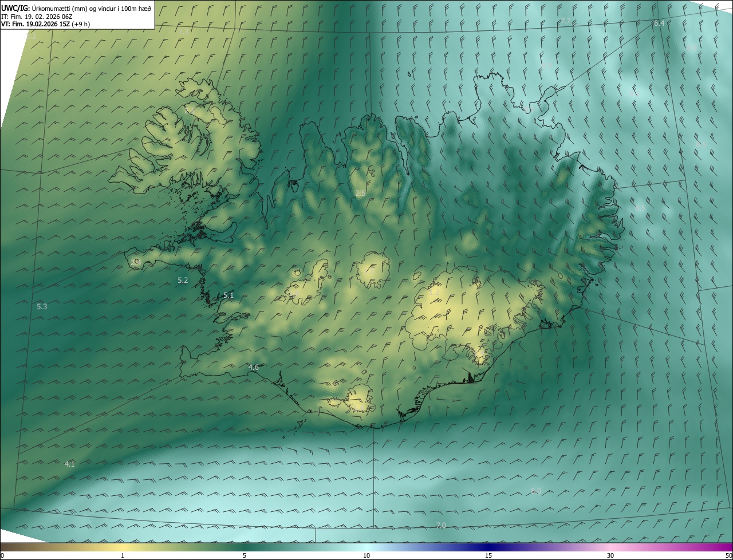The image size is (733, 560).
Task: Click the 4.6 value on the southwest coast
Action: [x=254, y=368]
